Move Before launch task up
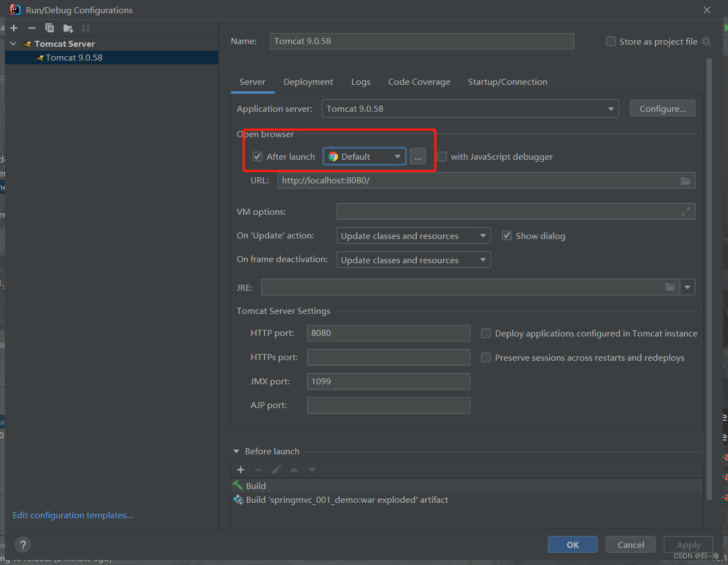The image size is (728, 565). click(294, 470)
